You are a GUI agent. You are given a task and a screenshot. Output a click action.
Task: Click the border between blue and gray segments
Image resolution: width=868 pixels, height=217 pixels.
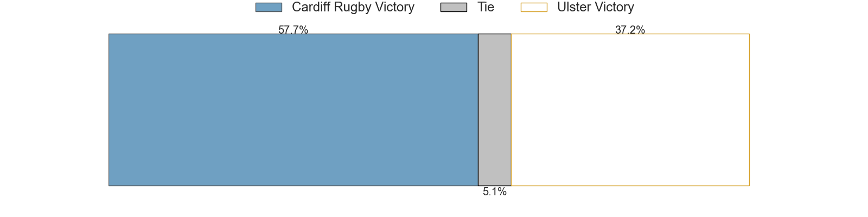click(x=478, y=110)
